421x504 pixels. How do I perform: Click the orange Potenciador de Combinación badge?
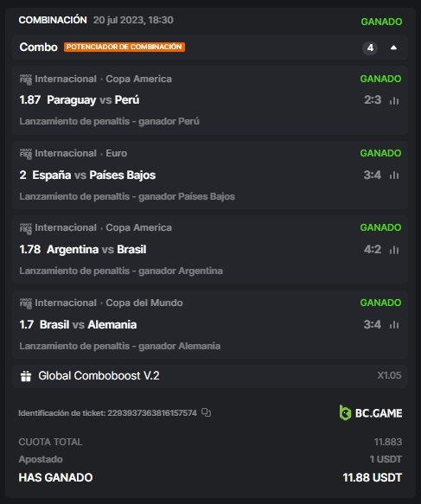tap(124, 47)
